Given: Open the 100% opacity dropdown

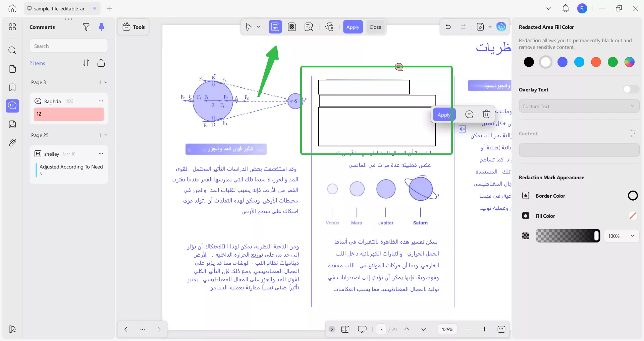Looking at the screenshot, I should click(x=621, y=236).
